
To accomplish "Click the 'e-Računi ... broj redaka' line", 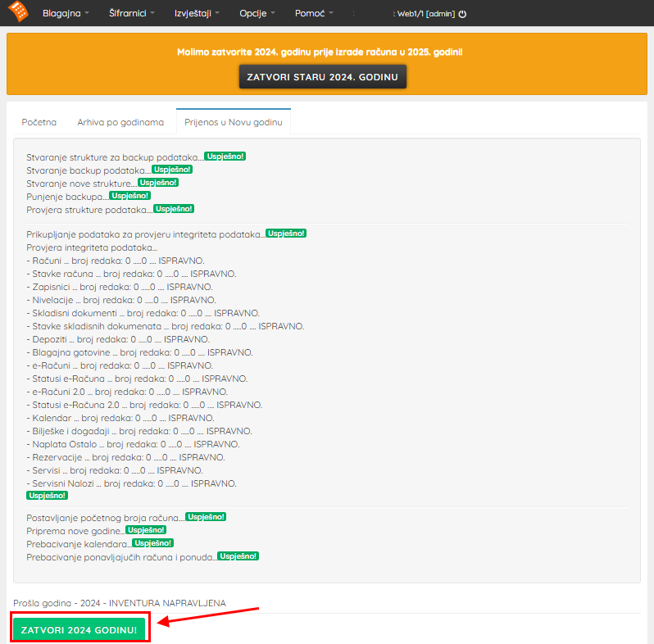I will point(120,365).
